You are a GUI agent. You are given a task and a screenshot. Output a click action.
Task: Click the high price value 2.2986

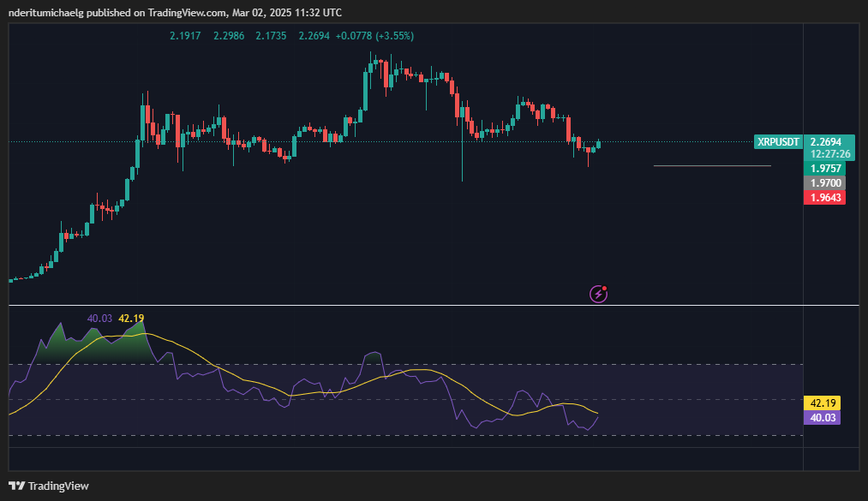(x=228, y=36)
